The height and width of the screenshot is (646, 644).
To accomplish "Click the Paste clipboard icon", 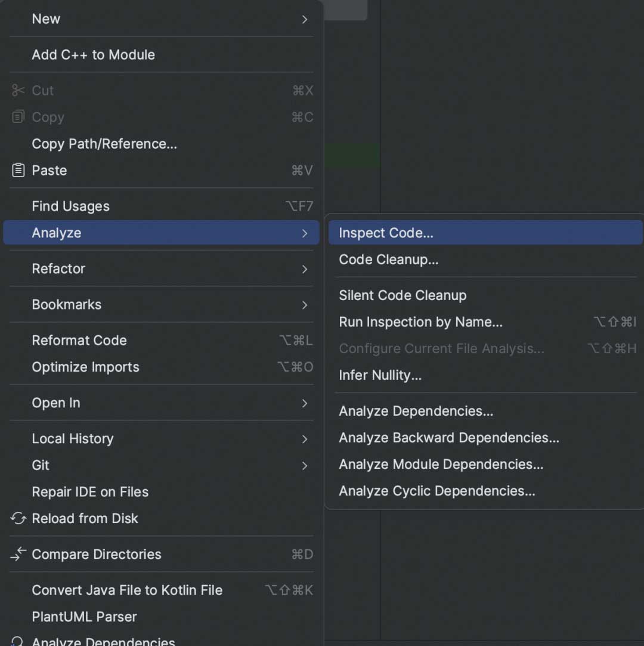I will pyautogui.click(x=18, y=171).
